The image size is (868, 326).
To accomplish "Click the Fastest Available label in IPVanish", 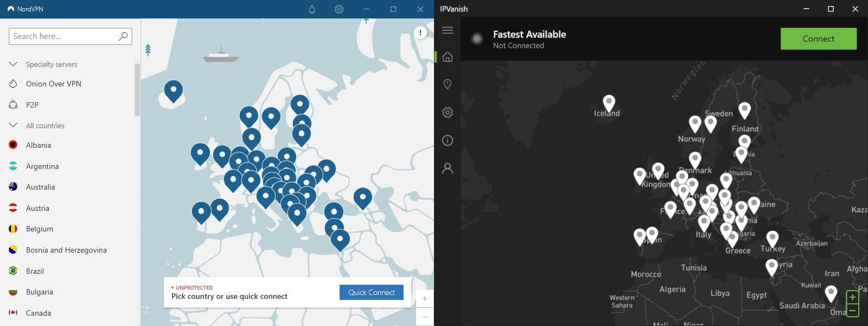I will (529, 34).
